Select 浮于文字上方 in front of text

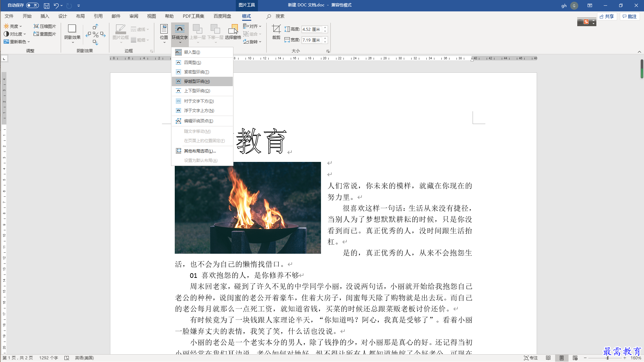202,111
